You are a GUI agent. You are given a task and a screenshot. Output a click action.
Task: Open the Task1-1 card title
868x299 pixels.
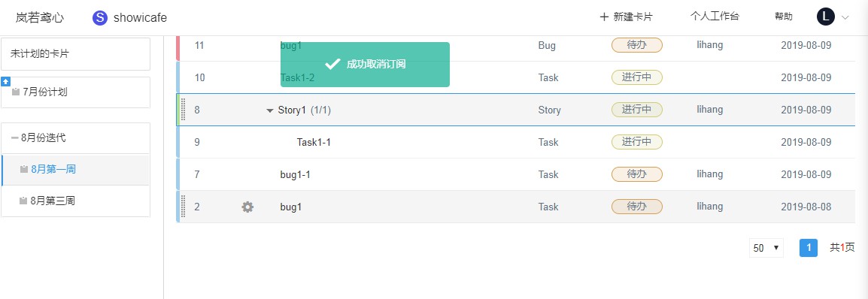coord(314,142)
